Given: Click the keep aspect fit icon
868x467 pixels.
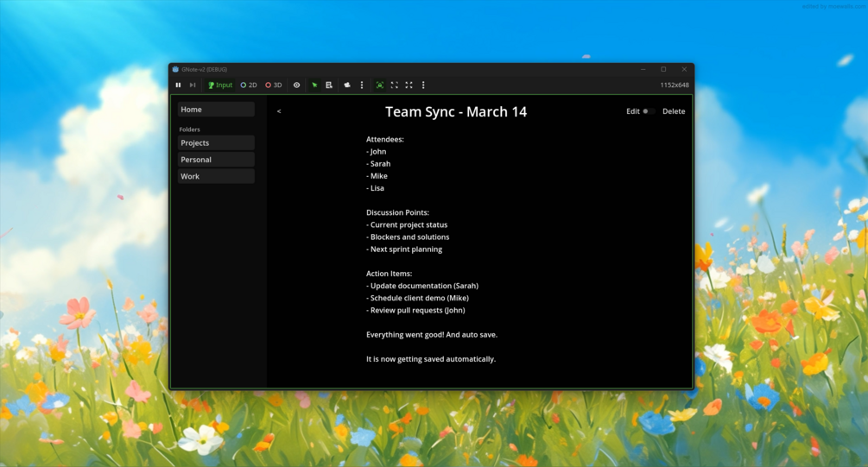Looking at the screenshot, I should (394, 85).
